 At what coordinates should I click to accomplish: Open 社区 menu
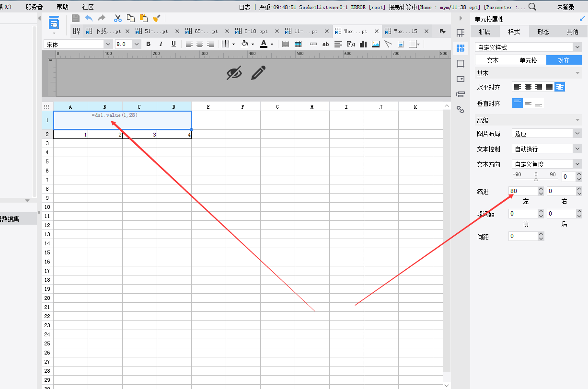(x=88, y=7)
